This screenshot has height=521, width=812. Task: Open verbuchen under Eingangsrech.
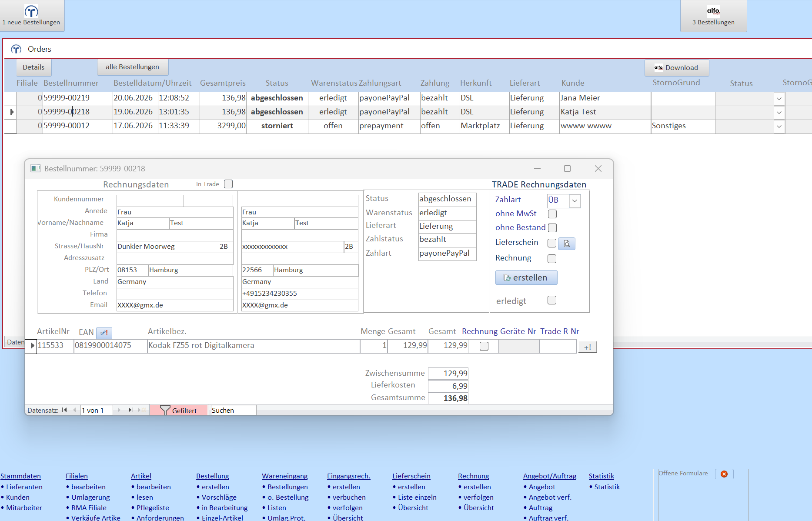click(349, 497)
